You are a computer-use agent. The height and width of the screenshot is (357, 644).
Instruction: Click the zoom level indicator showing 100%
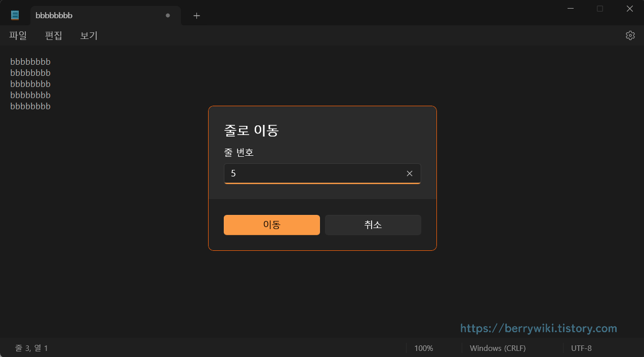click(423, 348)
